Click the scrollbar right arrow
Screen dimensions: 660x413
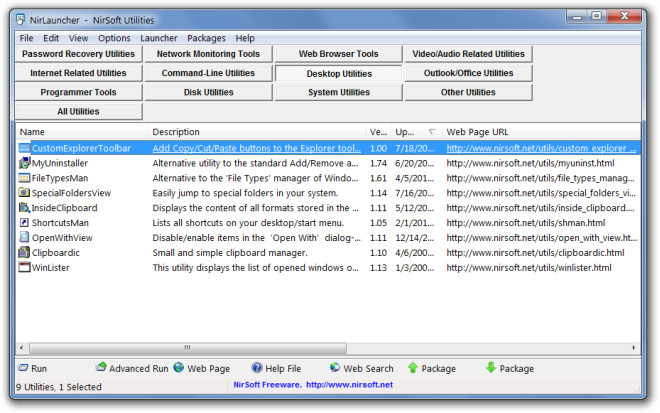click(x=633, y=348)
